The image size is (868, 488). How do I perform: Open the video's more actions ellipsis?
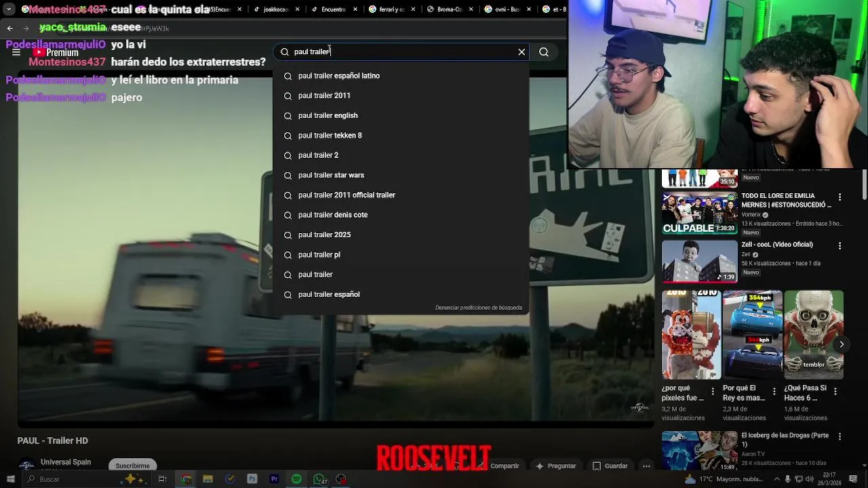click(646, 466)
